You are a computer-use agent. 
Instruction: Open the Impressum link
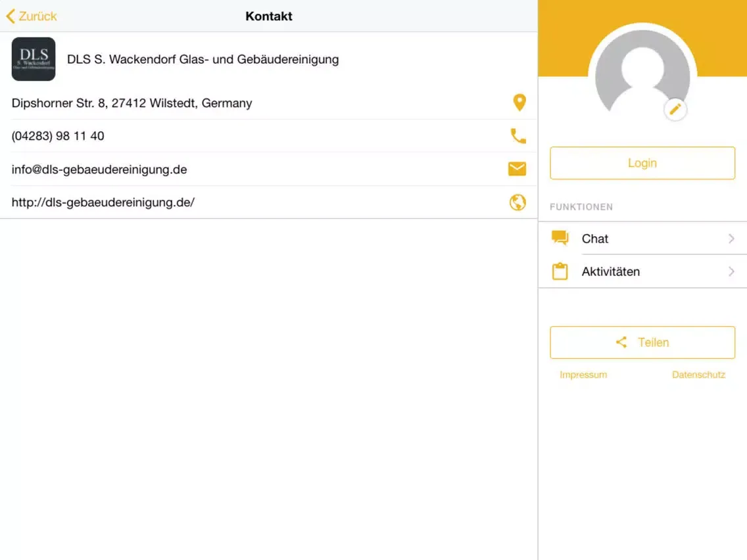coord(583,375)
